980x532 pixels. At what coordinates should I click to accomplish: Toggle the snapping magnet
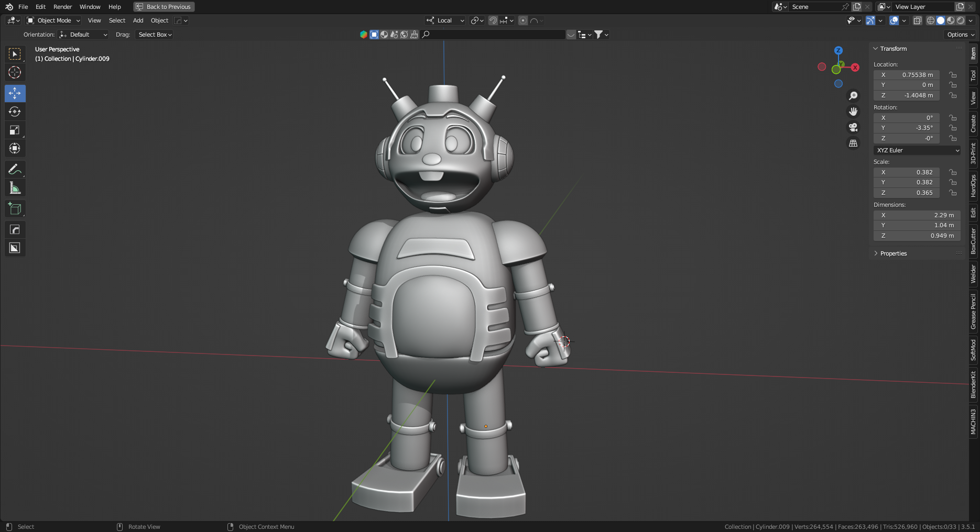point(493,20)
